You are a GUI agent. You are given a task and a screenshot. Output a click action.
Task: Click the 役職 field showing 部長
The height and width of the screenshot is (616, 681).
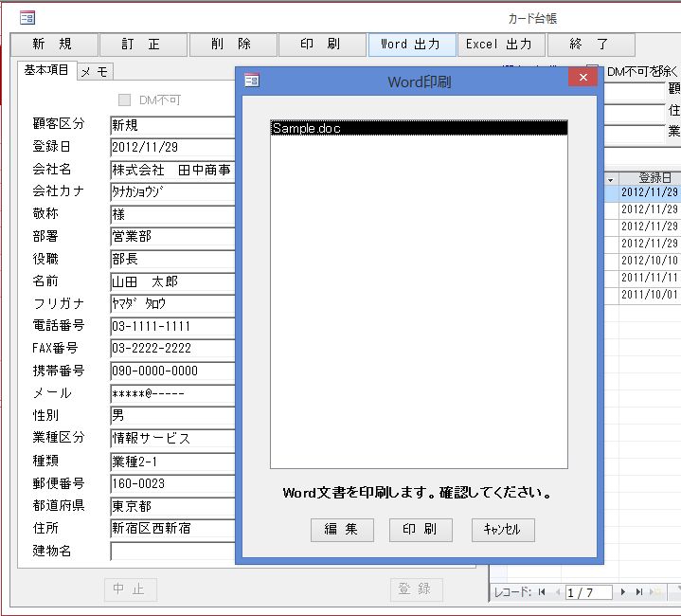coord(172,260)
